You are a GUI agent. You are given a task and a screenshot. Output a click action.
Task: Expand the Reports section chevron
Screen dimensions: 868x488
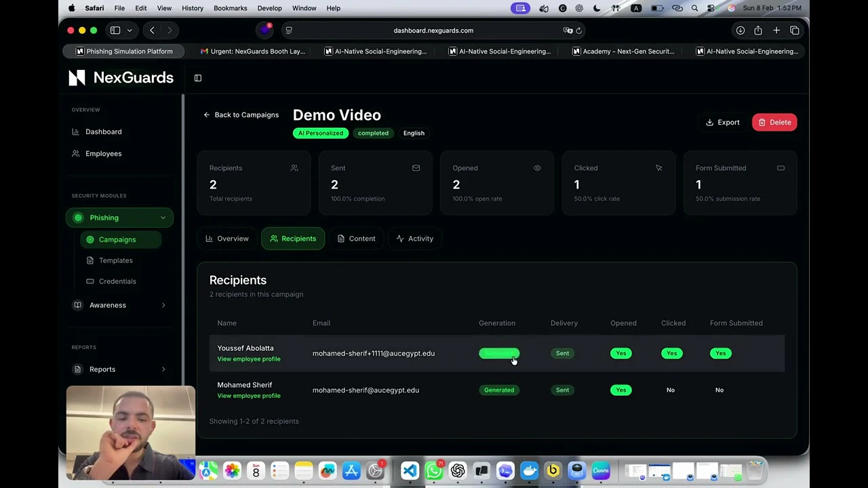point(163,369)
